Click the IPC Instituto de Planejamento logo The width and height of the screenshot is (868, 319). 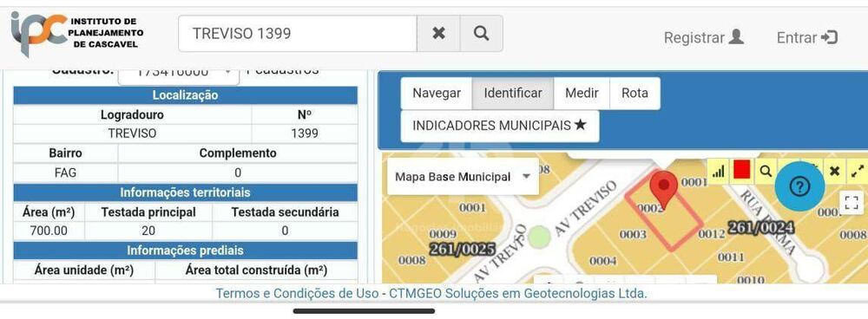tap(77, 34)
